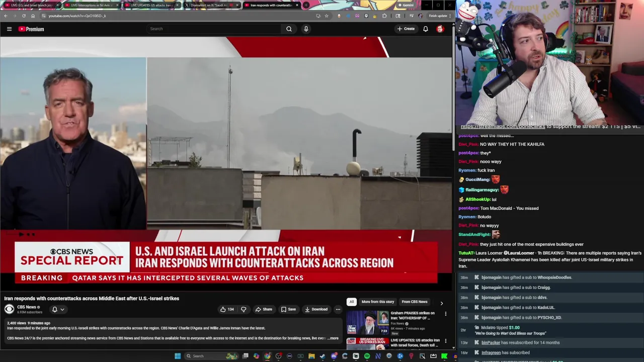Click the Infrageon username in stream events
644x362 pixels.
(x=491, y=352)
